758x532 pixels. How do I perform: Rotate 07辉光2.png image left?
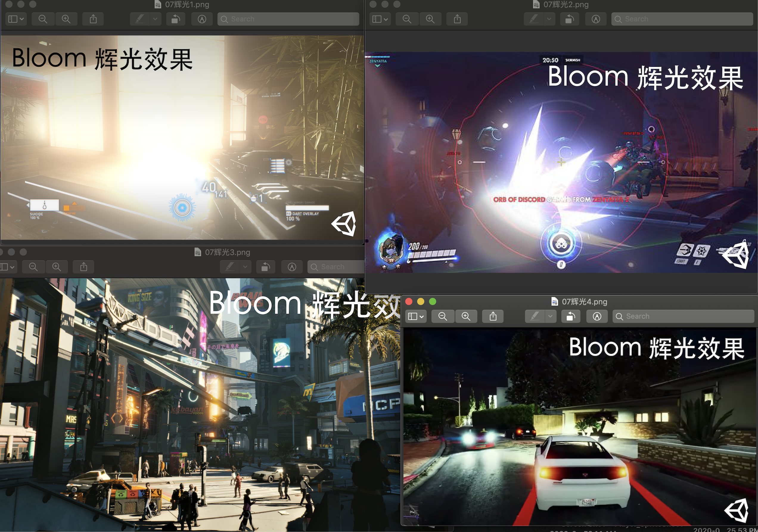point(569,19)
